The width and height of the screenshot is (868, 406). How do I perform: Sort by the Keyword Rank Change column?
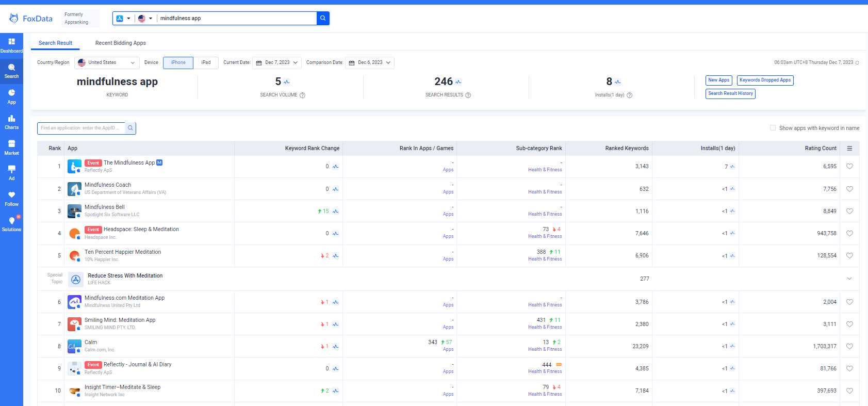(x=312, y=148)
